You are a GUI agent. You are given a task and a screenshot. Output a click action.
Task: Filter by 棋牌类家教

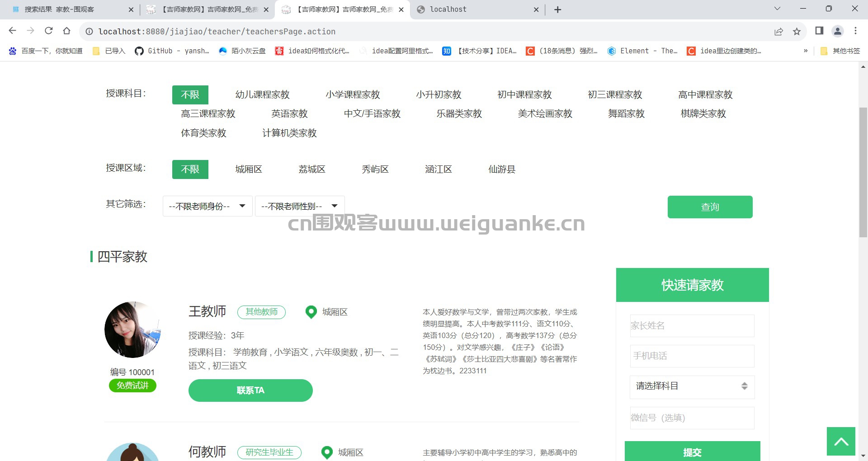click(703, 114)
